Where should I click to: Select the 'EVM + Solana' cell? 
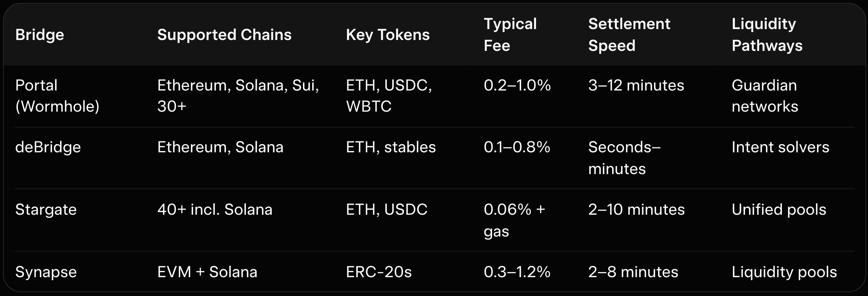click(207, 272)
